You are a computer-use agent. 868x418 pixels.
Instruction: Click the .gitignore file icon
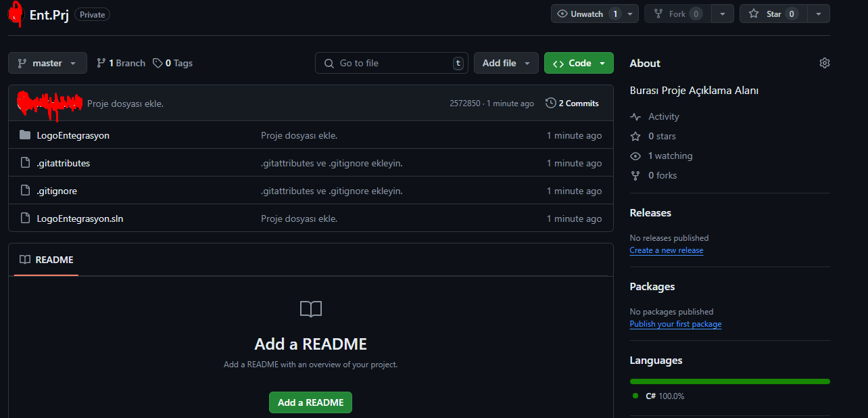click(x=25, y=191)
